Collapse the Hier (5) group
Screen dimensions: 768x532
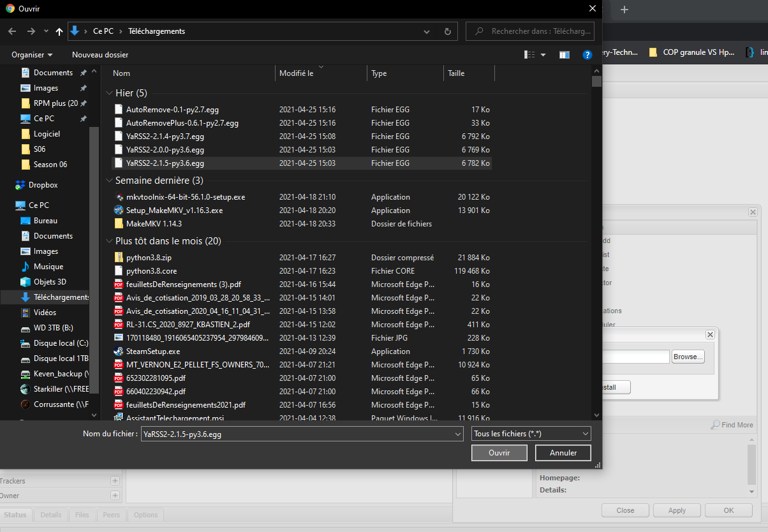click(x=110, y=93)
